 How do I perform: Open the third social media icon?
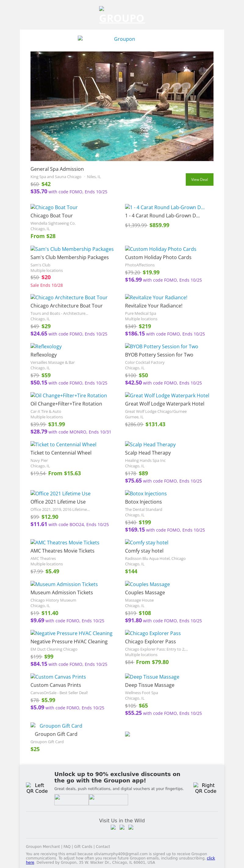(131, 827)
